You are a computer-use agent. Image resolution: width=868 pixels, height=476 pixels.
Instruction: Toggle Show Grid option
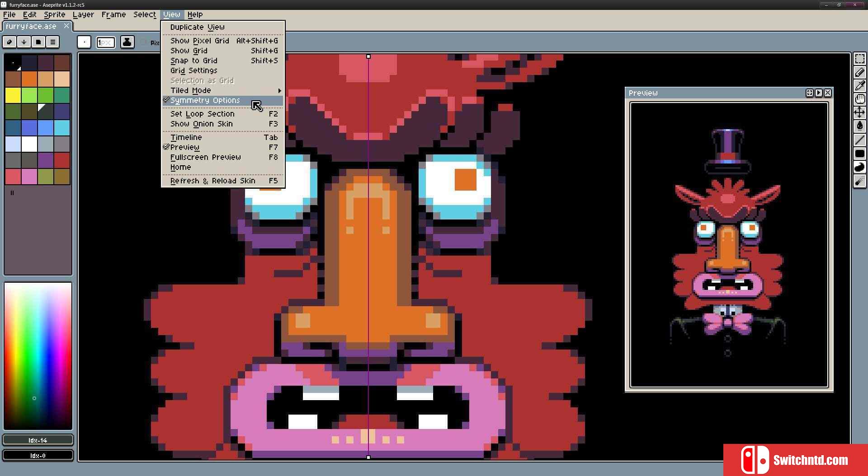223,51
